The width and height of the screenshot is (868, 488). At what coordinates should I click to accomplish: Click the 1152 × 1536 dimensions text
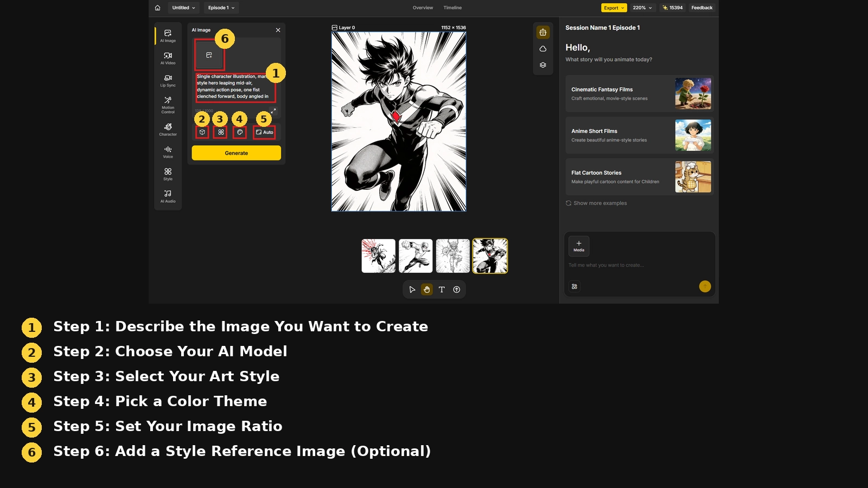click(454, 28)
